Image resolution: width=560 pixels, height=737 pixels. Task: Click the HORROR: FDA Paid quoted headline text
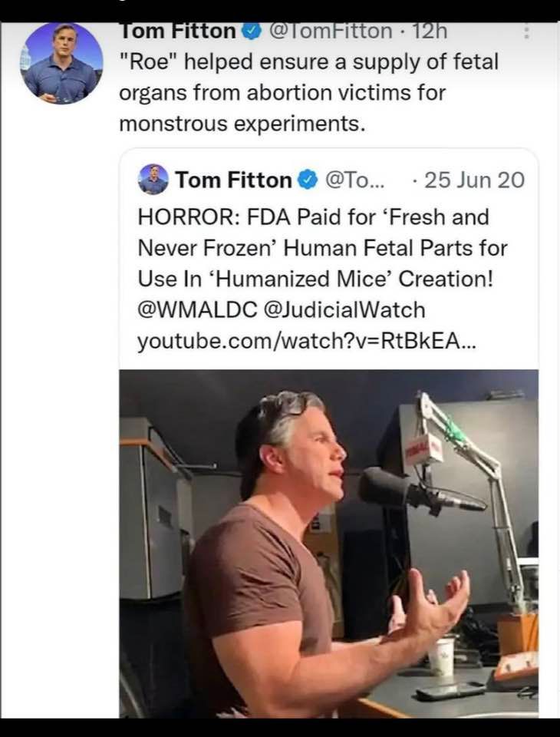click(x=312, y=217)
